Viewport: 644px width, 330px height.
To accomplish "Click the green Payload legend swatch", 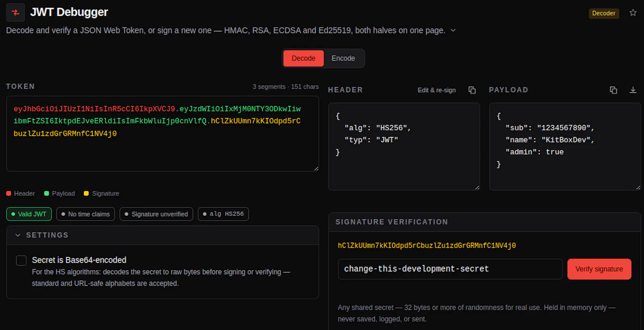I will point(47,193).
